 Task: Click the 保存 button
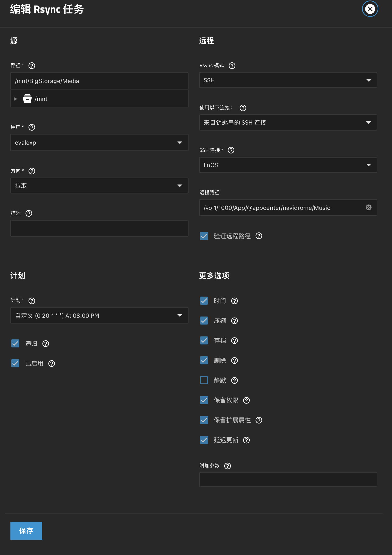(26, 531)
